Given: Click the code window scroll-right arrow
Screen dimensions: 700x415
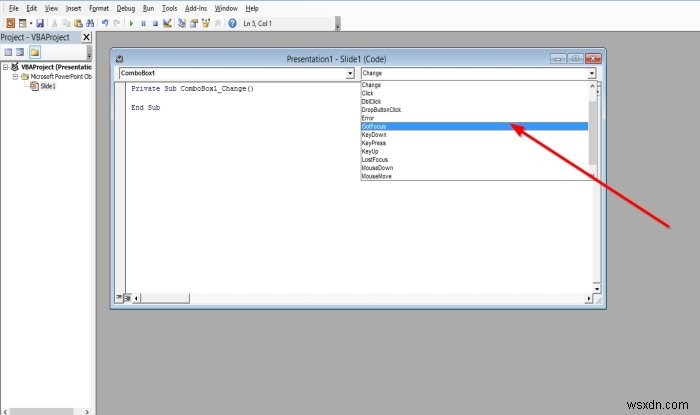Looking at the screenshot, I should coord(589,299).
